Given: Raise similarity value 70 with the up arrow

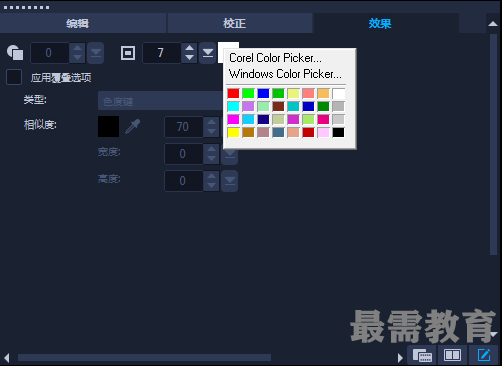Looking at the screenshot, I should point(211,122).
